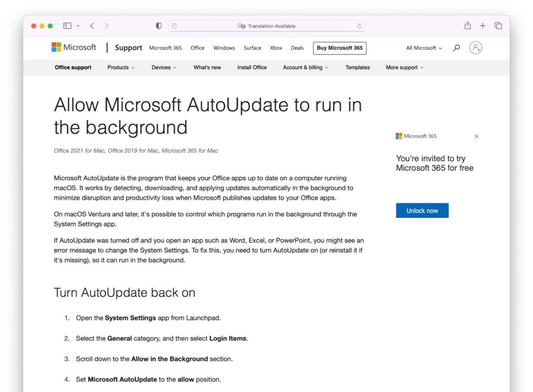The image size is (533, 392).
Task: Open the account sign-in avatar icon
Action: [x=476, y=48]
